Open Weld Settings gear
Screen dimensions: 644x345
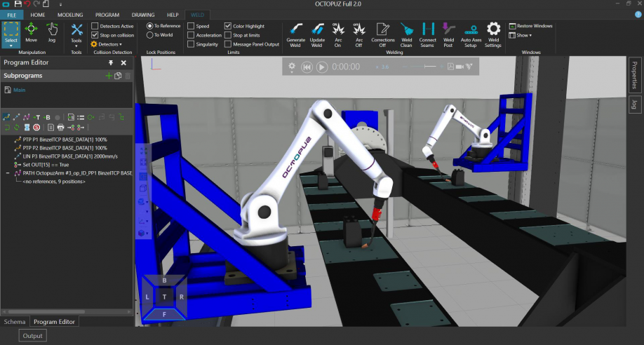click(x=493, y=35)
